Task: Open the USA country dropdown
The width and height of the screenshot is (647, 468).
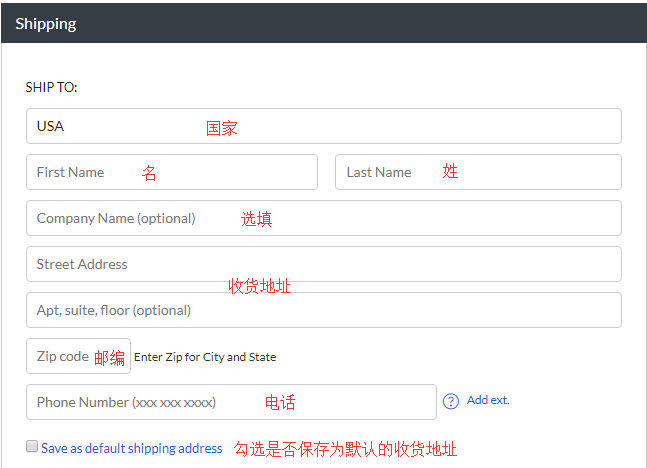Action: point(323,126)
